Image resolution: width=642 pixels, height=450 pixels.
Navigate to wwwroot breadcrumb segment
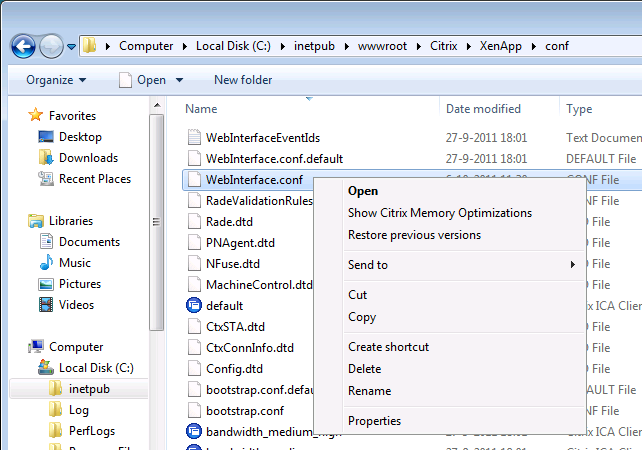tap(382, 46)
